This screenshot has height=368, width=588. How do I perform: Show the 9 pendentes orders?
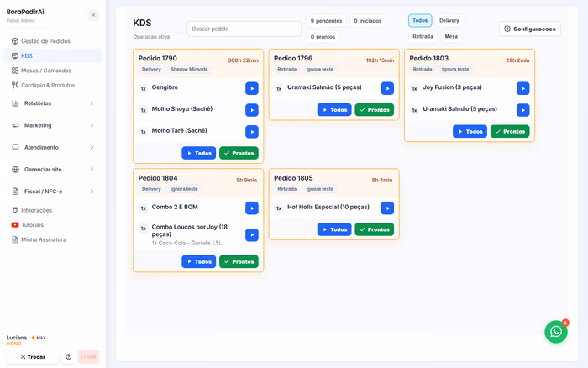point(326,21)
